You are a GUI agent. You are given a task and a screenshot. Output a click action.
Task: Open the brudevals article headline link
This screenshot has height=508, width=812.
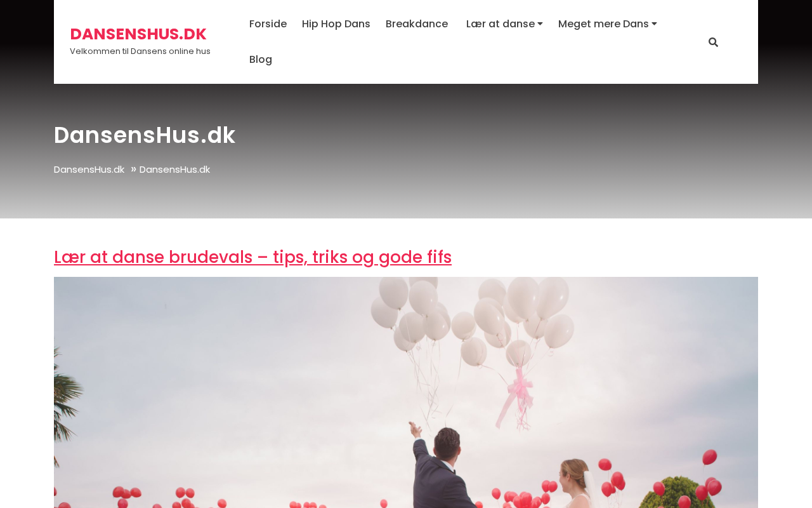(252, 257)
